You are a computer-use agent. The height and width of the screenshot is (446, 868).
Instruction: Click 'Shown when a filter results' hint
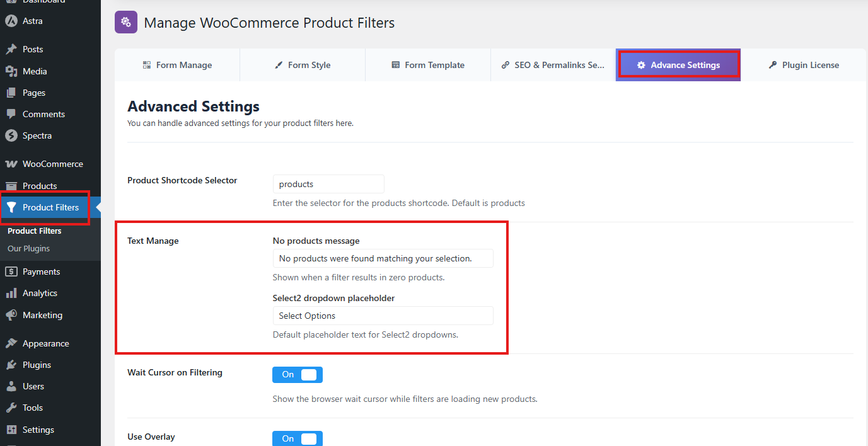point(359,277)
